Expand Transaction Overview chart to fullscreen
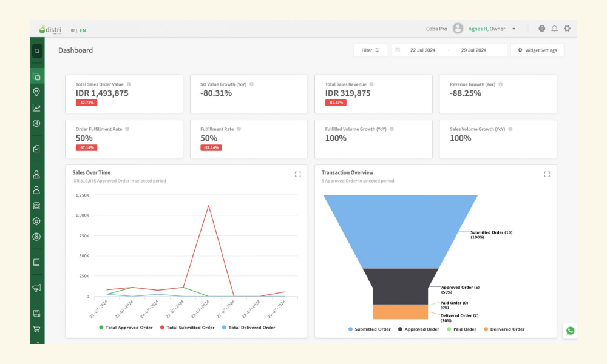The image size is (607, 364). click(547, 175)
